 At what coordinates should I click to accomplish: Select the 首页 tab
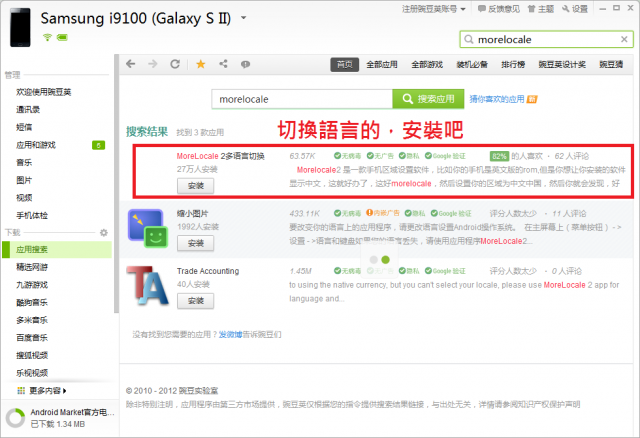[x=344, y=64]
